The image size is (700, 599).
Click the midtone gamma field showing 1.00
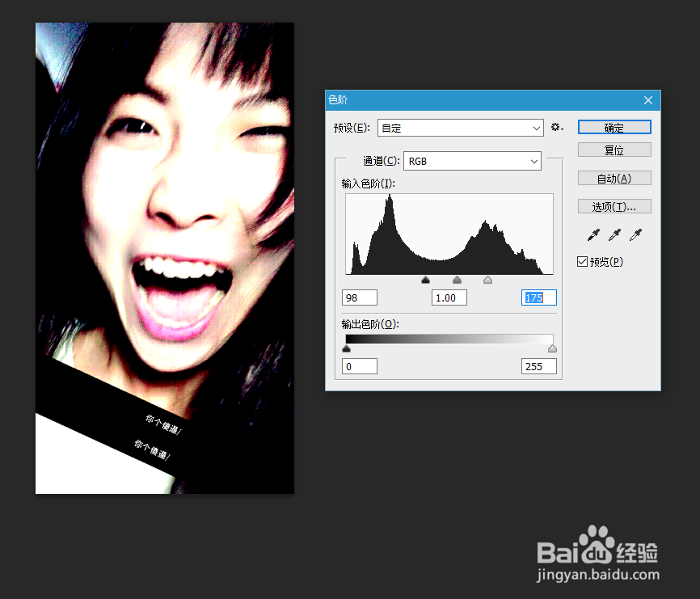(449, 297)
